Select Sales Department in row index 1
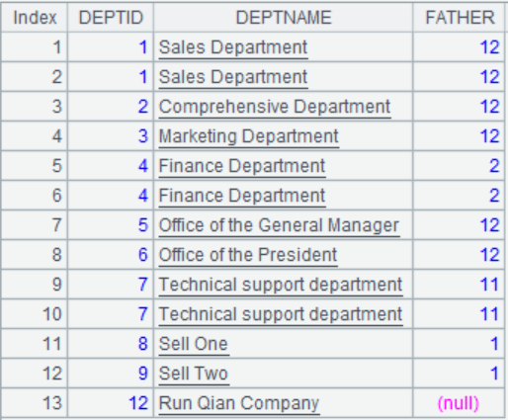 click(x=233, y=47)
